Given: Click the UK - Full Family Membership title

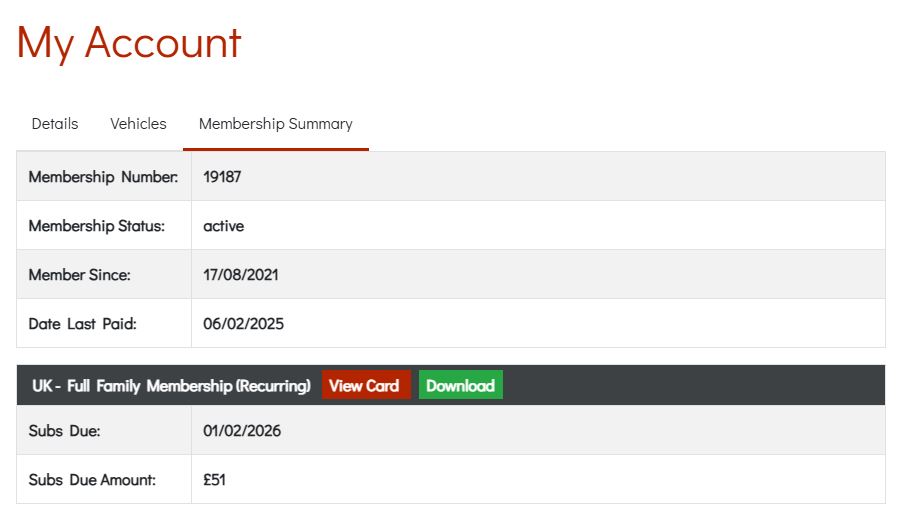Looking at the screenshot, I should tap(171, 386).
